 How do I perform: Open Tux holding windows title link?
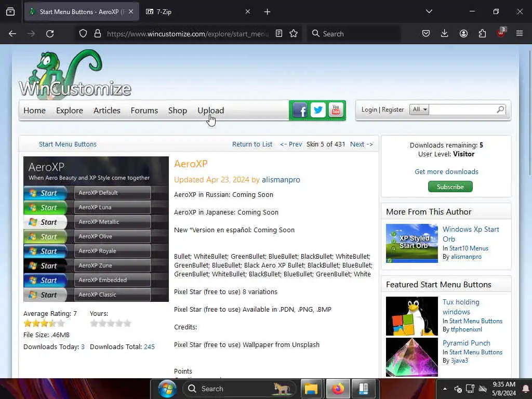461,307
